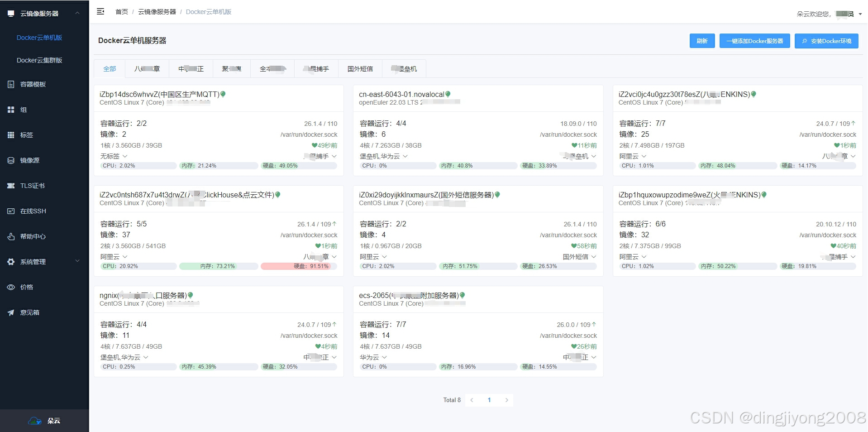868x432 pixels.
Task: Open Docker云集群版 in the sidebar
Action: point(39,60)
